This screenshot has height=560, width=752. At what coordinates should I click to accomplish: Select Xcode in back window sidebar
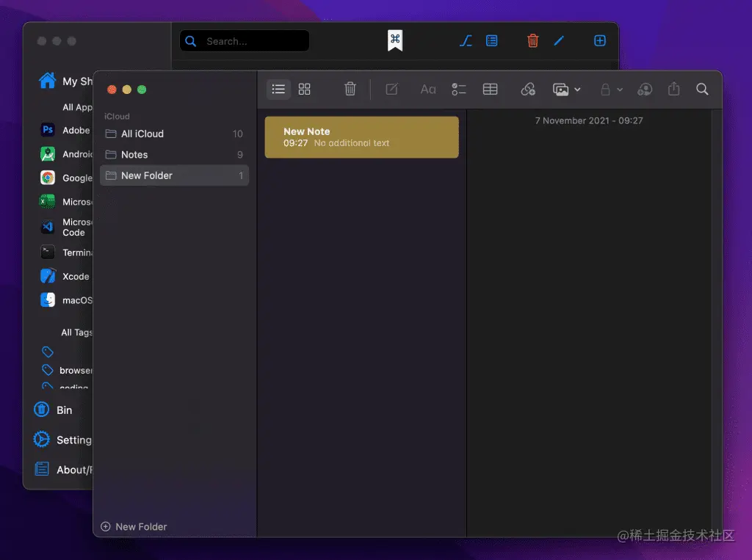pos(65,276)
